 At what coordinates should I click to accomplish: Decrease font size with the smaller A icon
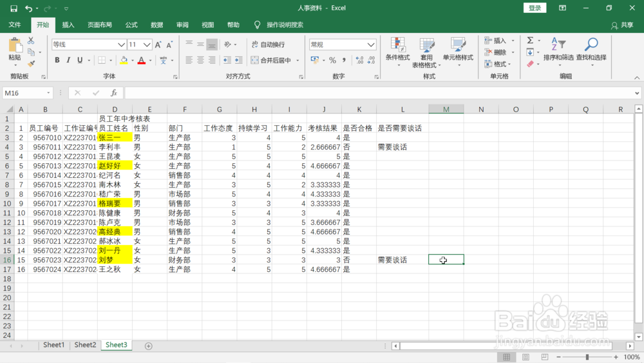[x=169, y=44]
